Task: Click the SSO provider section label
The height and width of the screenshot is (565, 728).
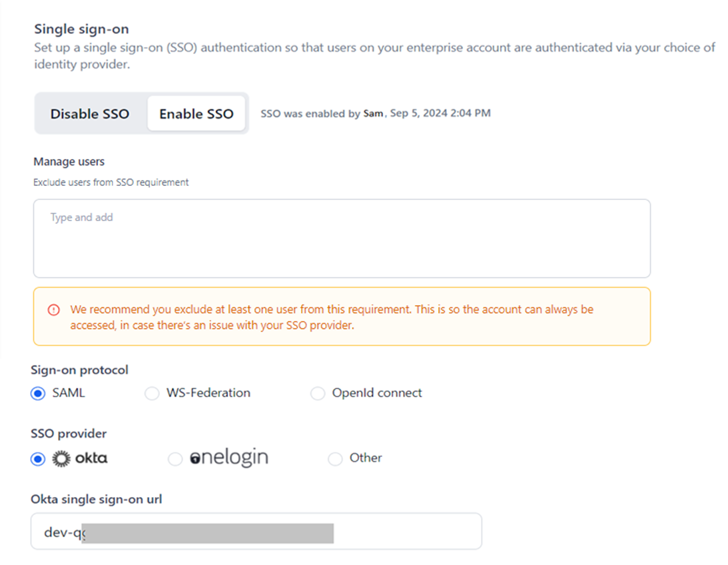Action: click(x=68, y=433)
